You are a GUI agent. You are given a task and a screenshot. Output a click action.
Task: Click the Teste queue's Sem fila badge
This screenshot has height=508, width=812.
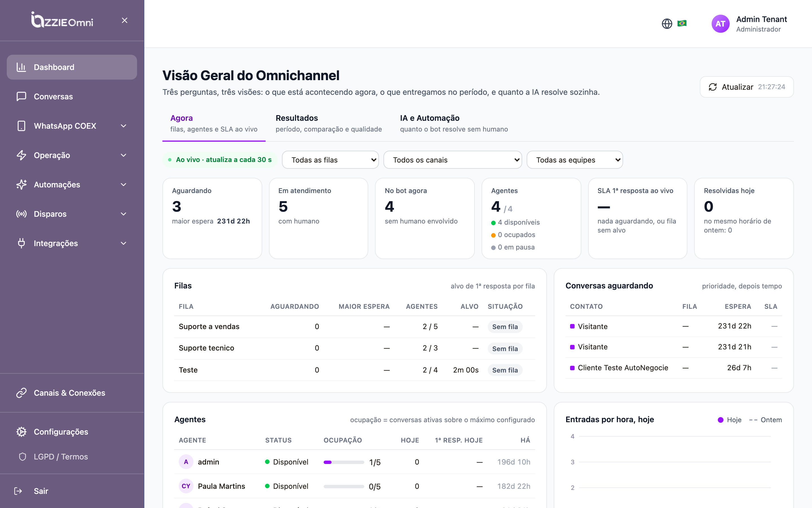point(505,370)
